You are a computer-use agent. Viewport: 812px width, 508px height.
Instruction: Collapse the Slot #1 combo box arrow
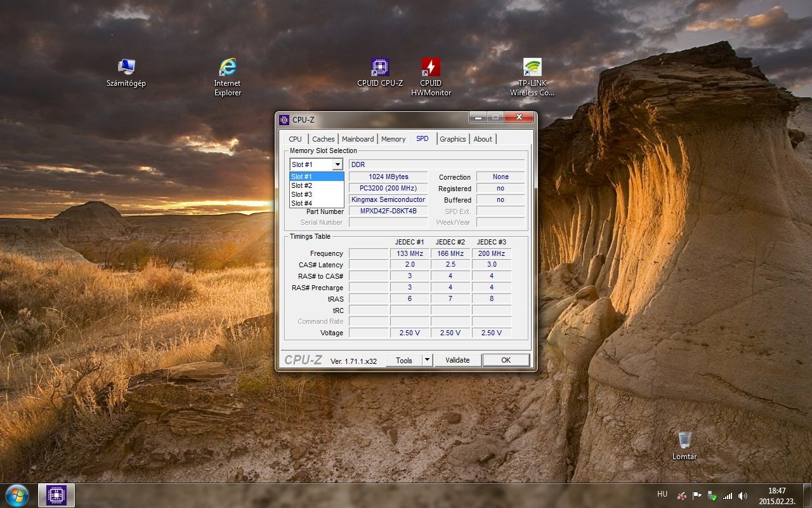pyautogui.click(x=337, y=165)
